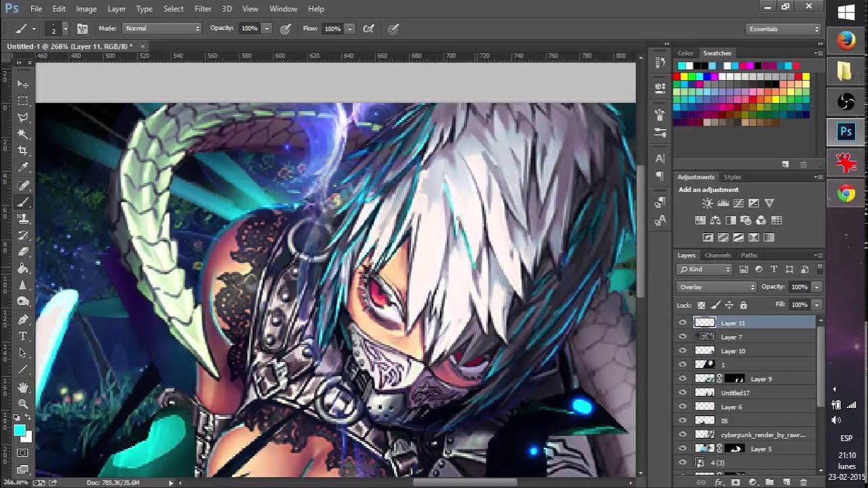The image size is (868, 488).
Task: Switch to the Paths tab
Action: (x=749, y=256)
